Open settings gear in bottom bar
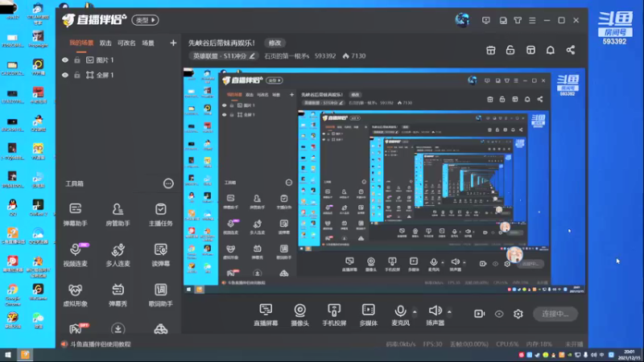 pyautogui.click(x=518, y=314)
